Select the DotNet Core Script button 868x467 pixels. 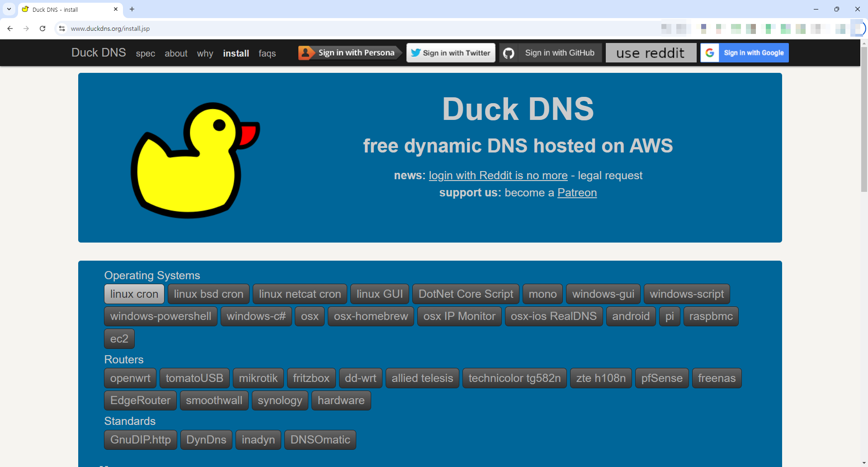(466, 294)
